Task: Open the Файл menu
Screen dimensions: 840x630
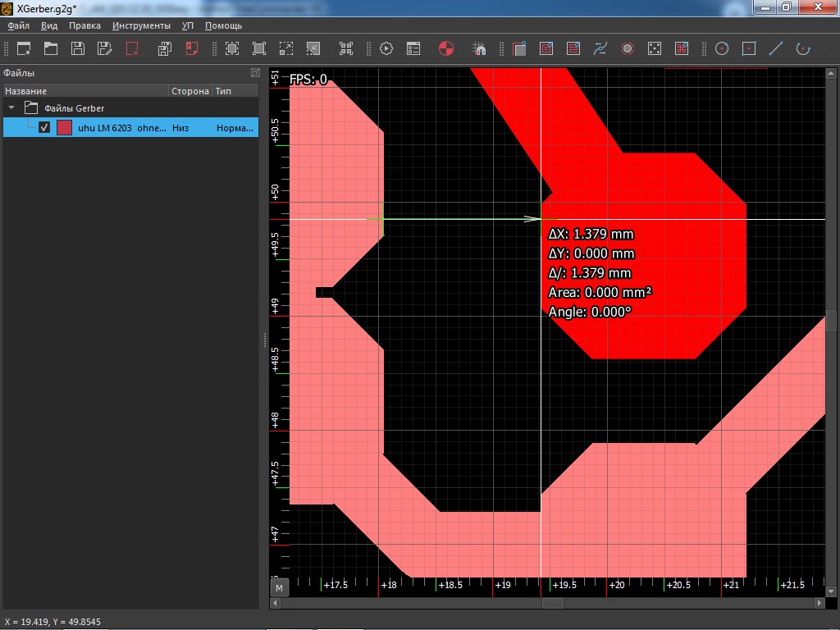Action: pyautogui.click(x=19, y=25)
